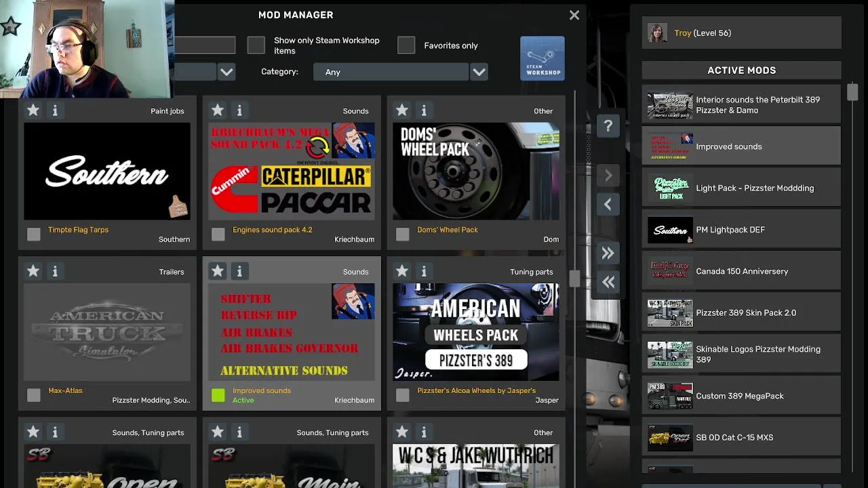Show info for Engines sound pack 4.2
The width and height of the screenshot is (868, 488).
tap(239, 110)
